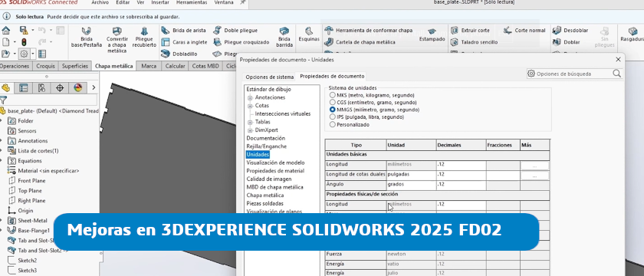Select the Dobladillo tool

179,54
